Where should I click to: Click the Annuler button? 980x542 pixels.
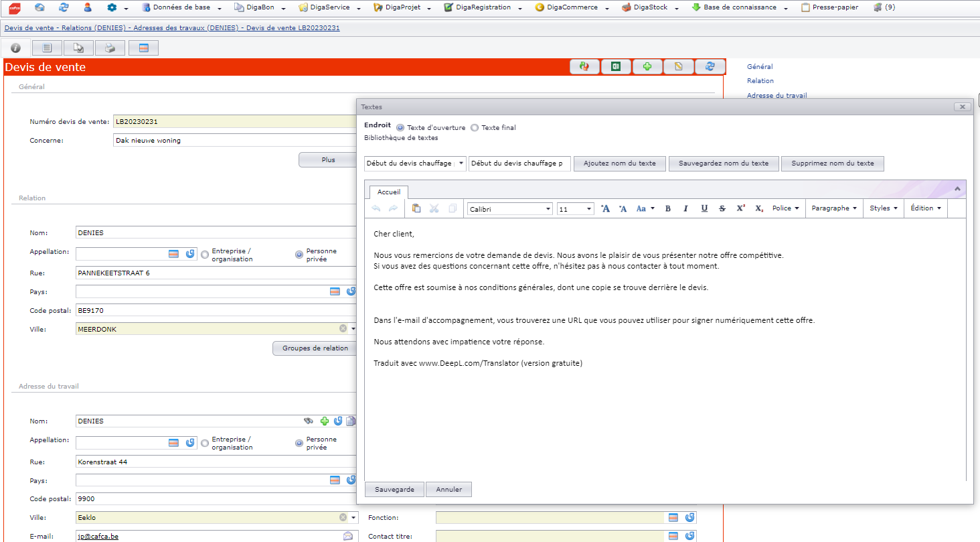pyautogui.click(x=449, y=490)
